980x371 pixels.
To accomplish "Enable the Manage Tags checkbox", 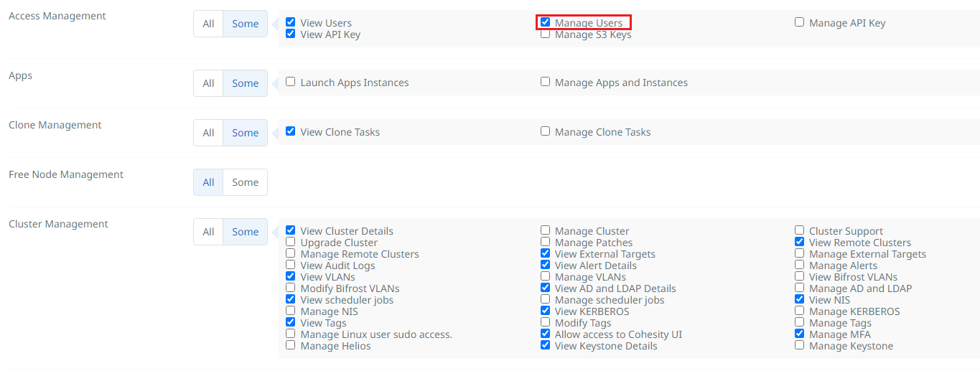I will point(799,322).
